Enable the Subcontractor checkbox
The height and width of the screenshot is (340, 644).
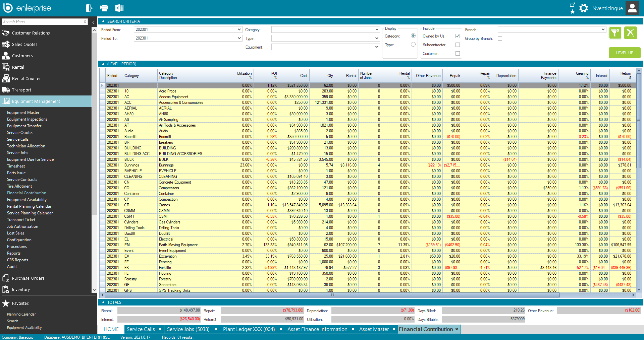click(x=458, y=45)
